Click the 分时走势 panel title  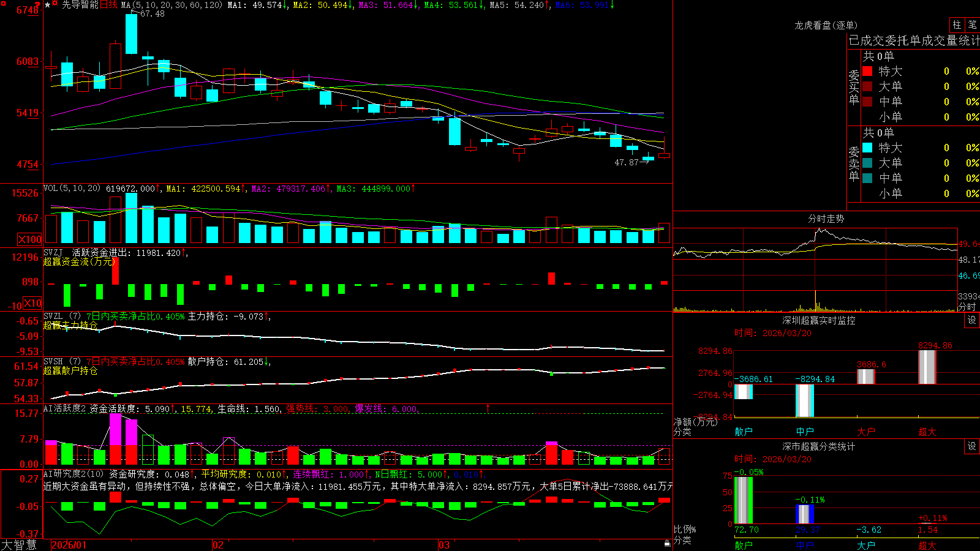click(826, 219)
